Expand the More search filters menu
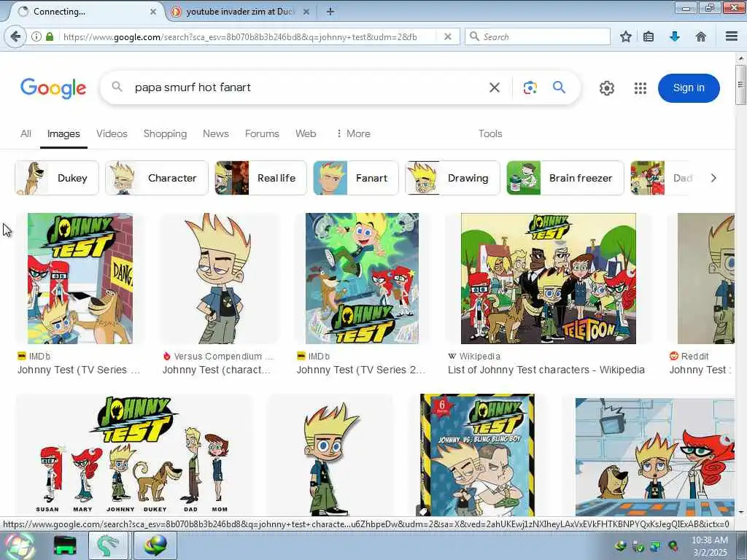Viewport: 747px width, 560px height. 353,134
